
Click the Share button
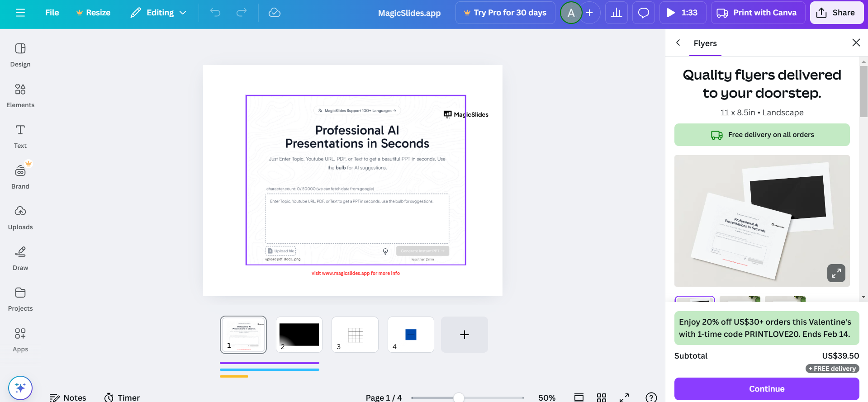836,13
